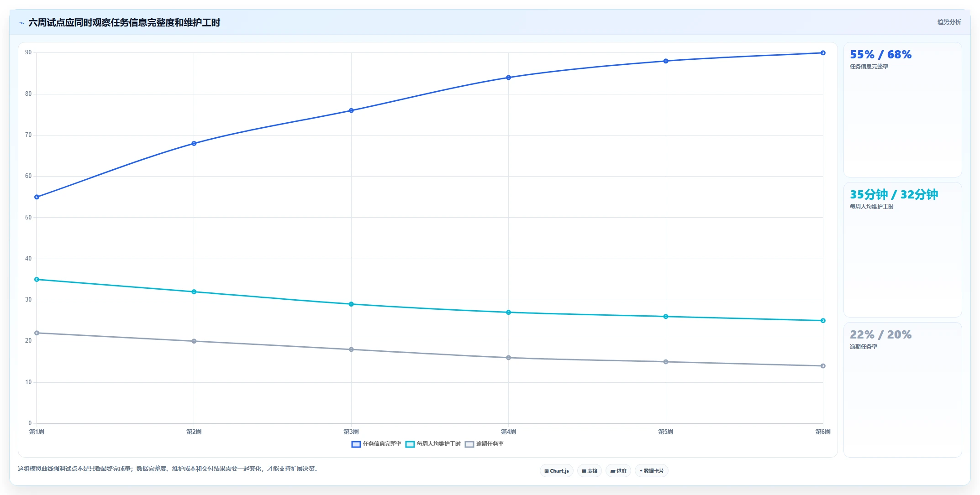Click the teal line point at 第2周
The height and width of the screenshot is (495, 980).
tap(194, 292)
